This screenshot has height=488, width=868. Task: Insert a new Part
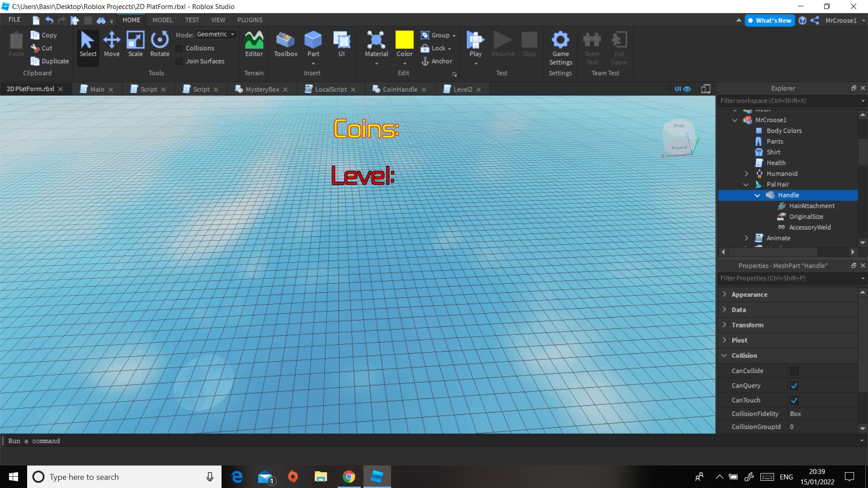[x=313, y=44]
